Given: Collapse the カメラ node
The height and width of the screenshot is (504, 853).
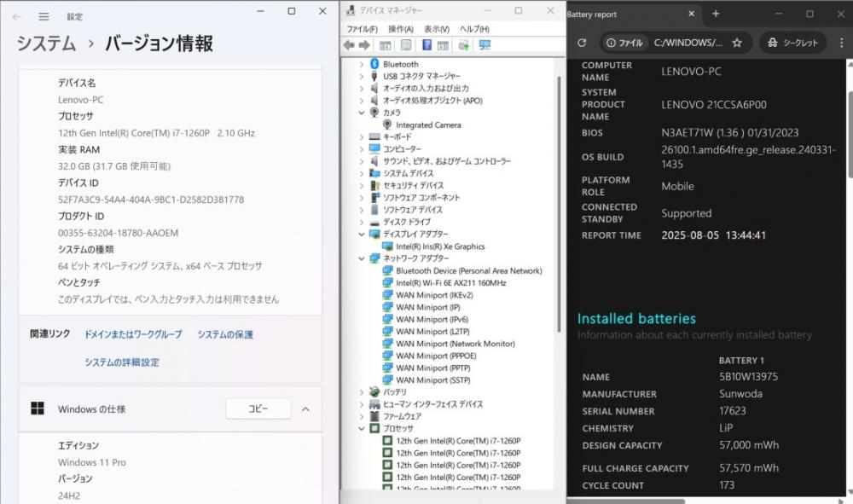Looking at the screenshot, I should (362, 113).
